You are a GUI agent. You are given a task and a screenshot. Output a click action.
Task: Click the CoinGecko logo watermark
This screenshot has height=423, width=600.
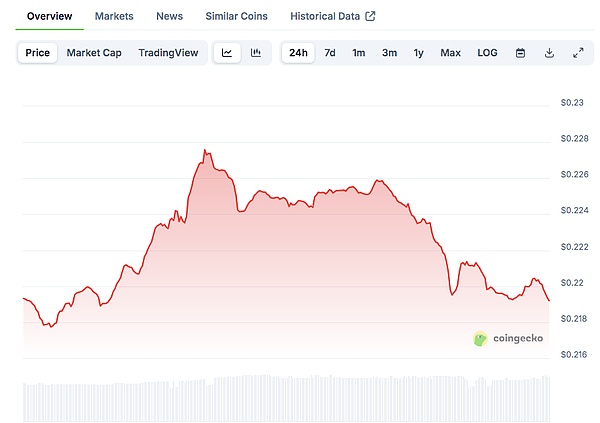[509, 338]
